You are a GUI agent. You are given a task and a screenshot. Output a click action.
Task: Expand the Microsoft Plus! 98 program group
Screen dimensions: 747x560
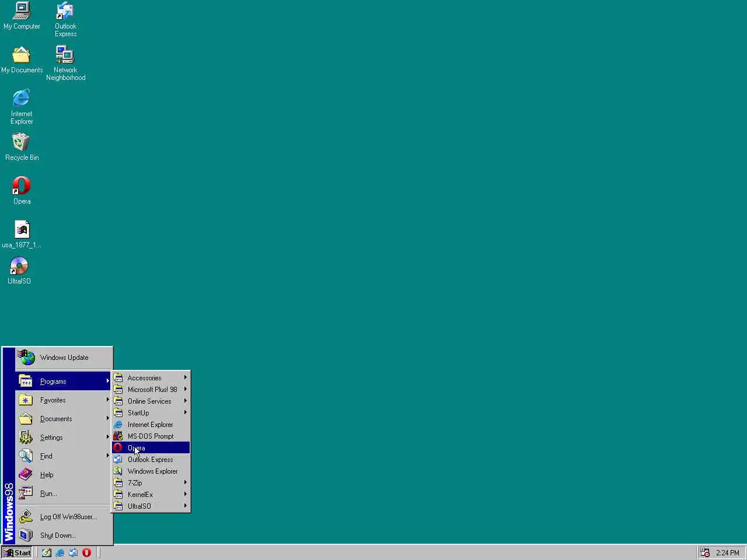pyautogui.click(x=151, y=390)
